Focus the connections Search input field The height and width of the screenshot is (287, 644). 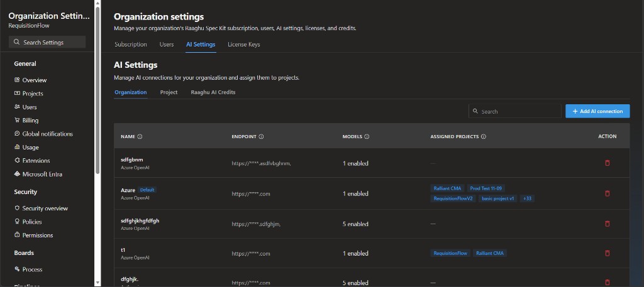pos(515,111)
